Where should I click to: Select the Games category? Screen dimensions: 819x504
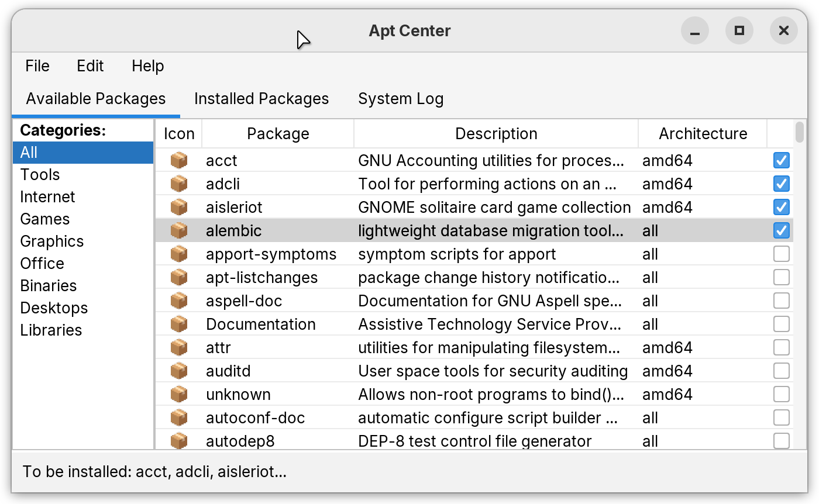(x=45, y=219)
